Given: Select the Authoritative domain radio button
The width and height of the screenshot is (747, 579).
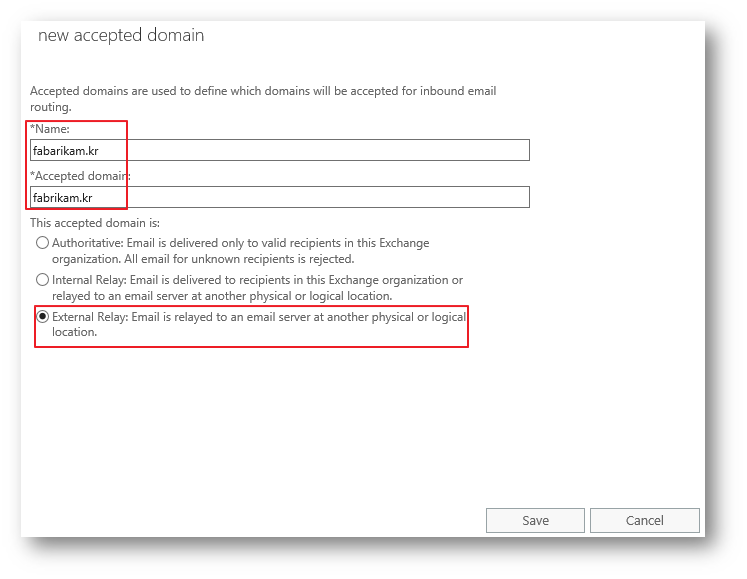Looking at the screenshot, I should tap(42, 243).
